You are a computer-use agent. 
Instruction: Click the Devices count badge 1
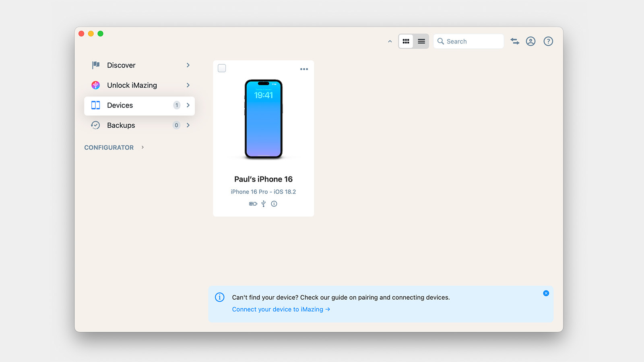coord(177,105)
